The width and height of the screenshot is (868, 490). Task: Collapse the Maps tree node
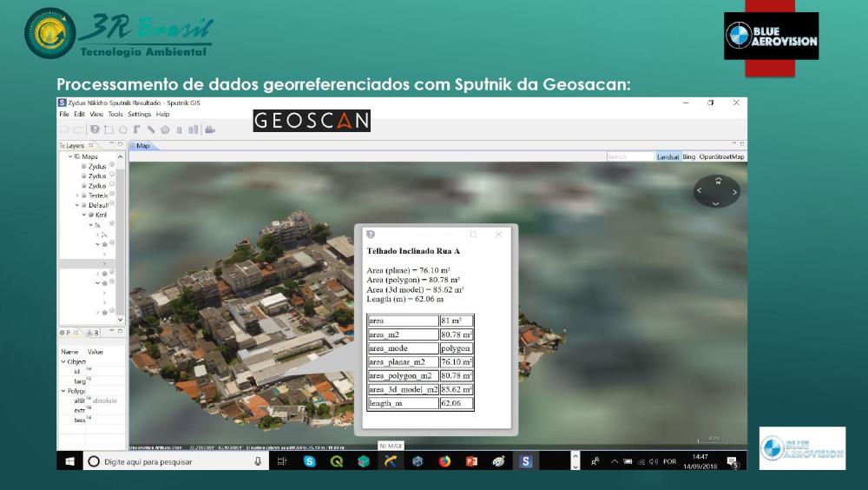(69, 156)
